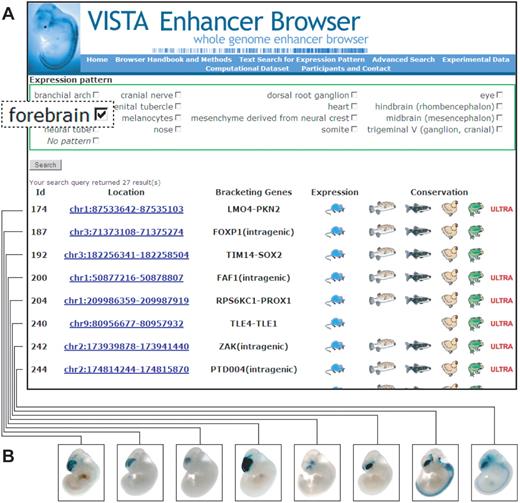Click the frog conservation icon in TLE4-TLE1 row
This screenshot has width=520, height=503.
[x=476, y=323]
